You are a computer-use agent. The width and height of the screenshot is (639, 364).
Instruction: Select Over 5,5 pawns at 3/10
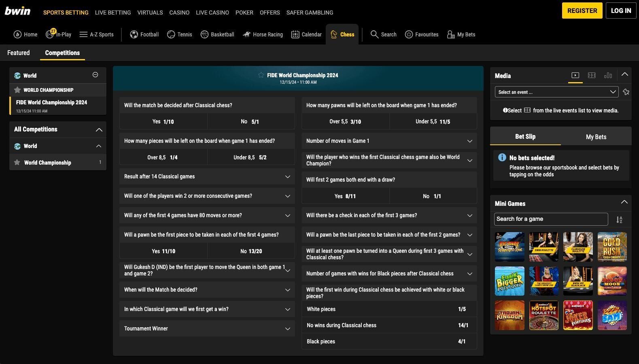coord(345,121)
